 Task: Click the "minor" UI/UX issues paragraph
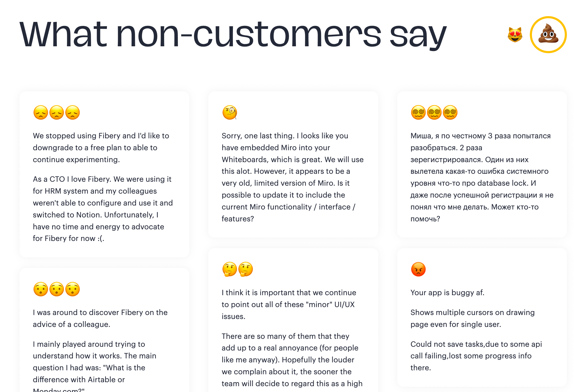point(288,304)
